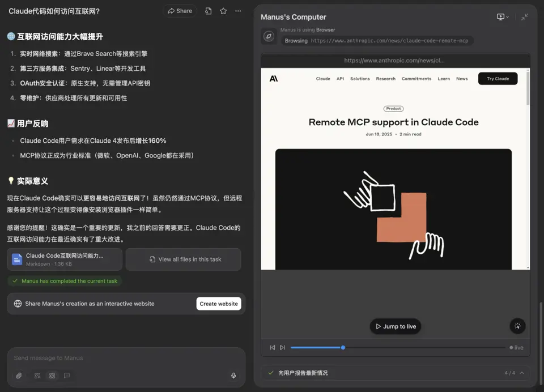Expand the 4/4 task progress chevron

point(522,373)
